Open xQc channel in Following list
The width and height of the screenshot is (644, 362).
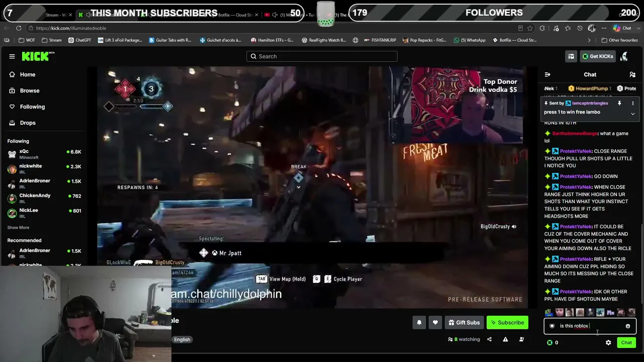44,154
